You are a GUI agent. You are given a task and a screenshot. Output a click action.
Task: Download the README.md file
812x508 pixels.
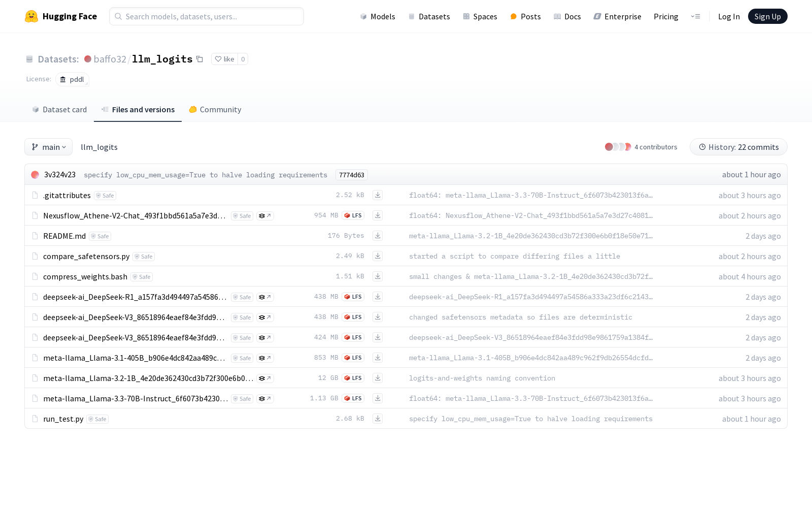pyautogui.click(x=378, y=236)
